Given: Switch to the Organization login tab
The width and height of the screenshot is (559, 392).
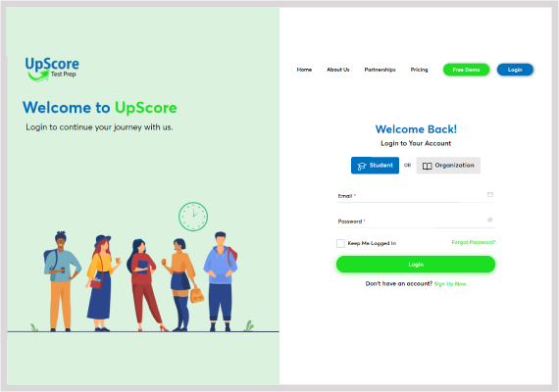Looking at the screenshot, I should tap(448, 166).
